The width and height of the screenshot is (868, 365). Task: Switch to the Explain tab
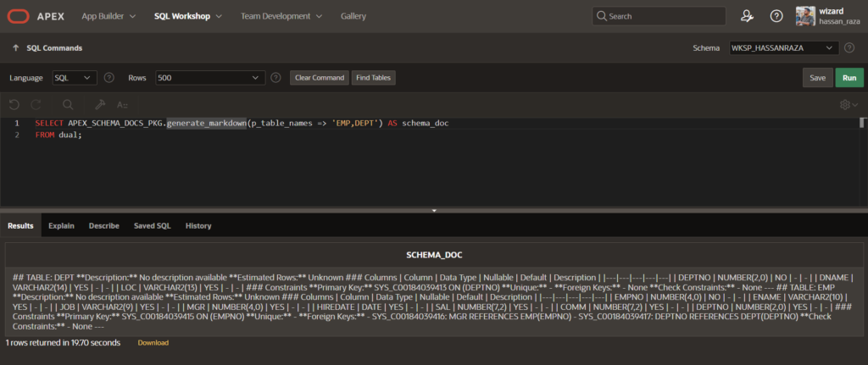pyautogui.click(x=62, y=226)
